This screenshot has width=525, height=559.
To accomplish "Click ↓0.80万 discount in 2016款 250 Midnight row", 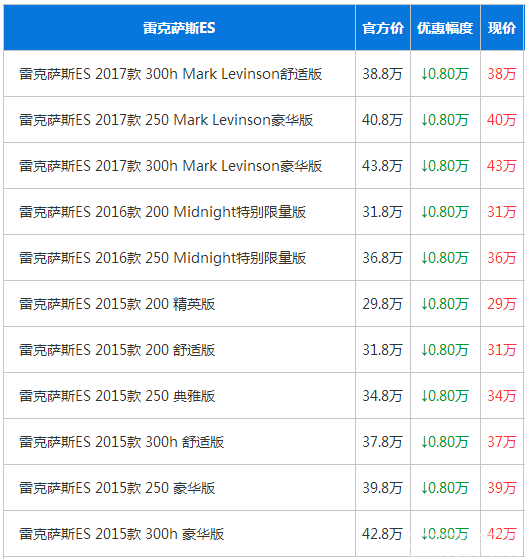I will point(445,258).
